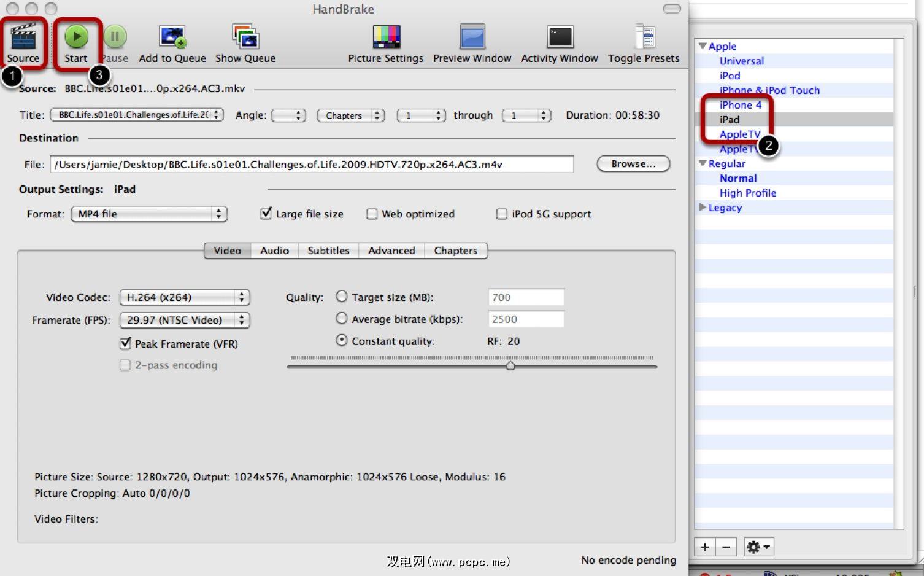Switch to the Audio tab
The width and height of the screenshot is (924, 576).
(274, 251)
